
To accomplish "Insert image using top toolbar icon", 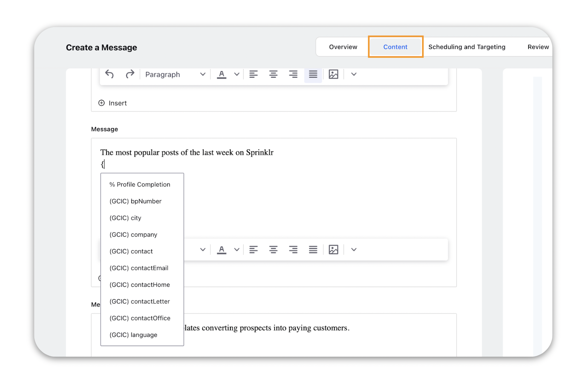I will [x=333, y=74].
